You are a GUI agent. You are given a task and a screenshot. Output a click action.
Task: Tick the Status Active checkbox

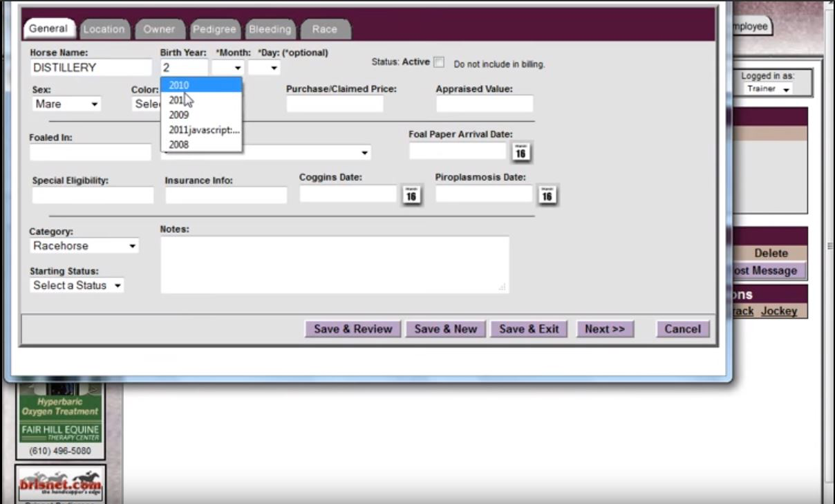click(439, 62)
